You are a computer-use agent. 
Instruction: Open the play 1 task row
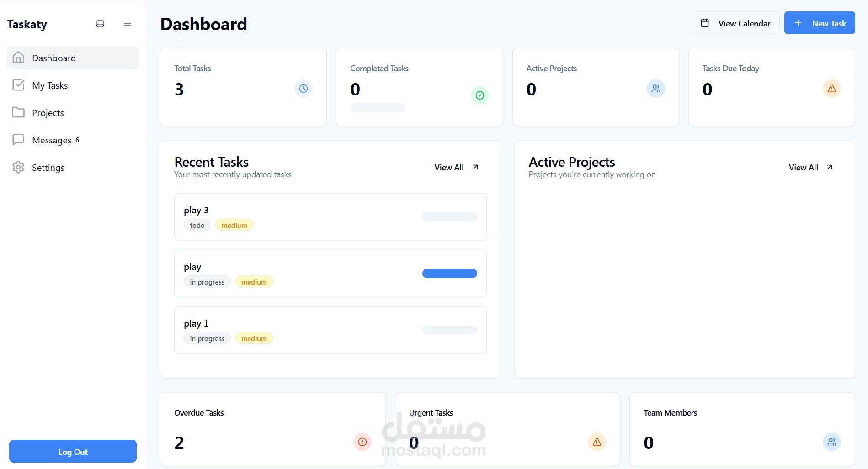pyautogui.click(x=330, y=330)
